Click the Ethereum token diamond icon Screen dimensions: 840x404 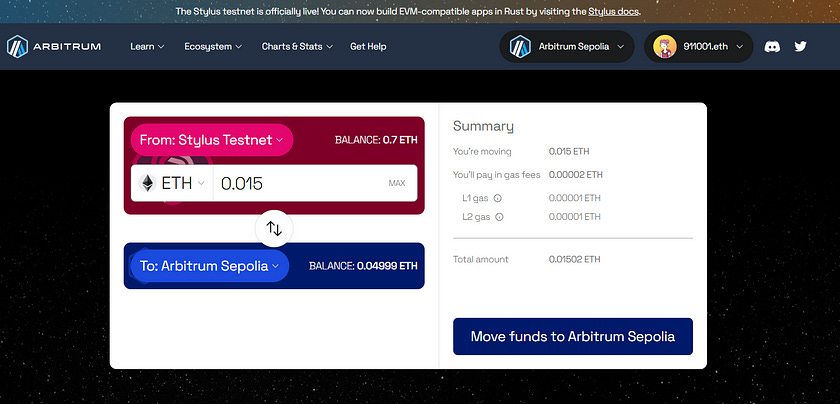click(147, 183)
